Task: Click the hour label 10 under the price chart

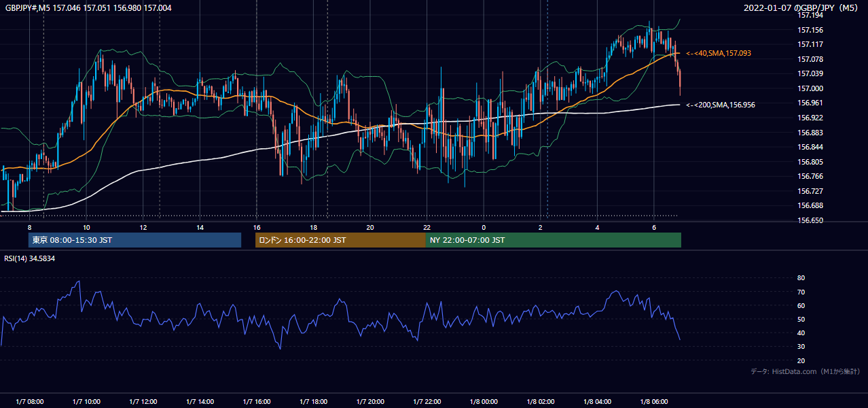Action: click(86, 227)
